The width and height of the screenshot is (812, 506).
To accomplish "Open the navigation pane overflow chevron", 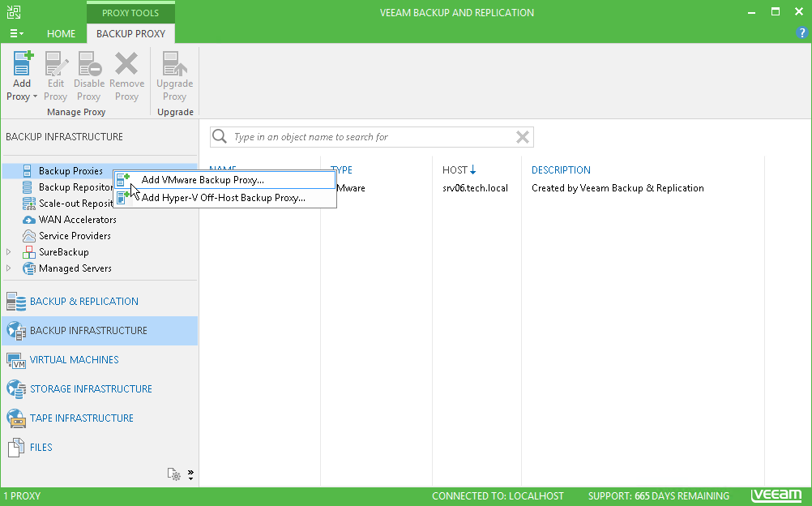I will (x=190, y=474).
